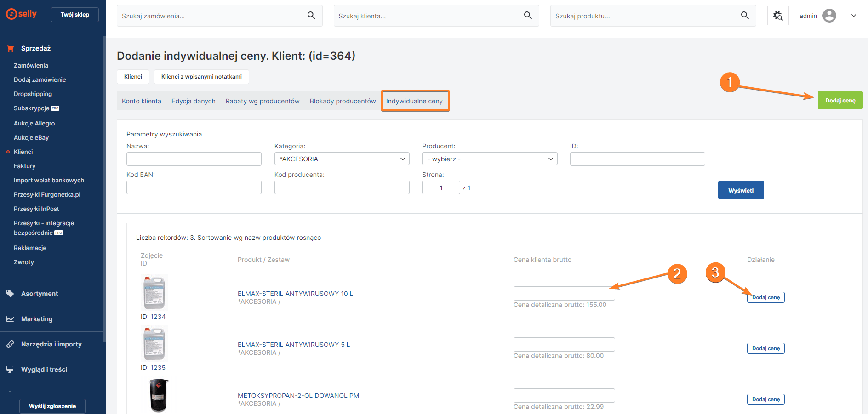Open Asortyment section with tag icon
868x414 pixels.
(40, 294)
